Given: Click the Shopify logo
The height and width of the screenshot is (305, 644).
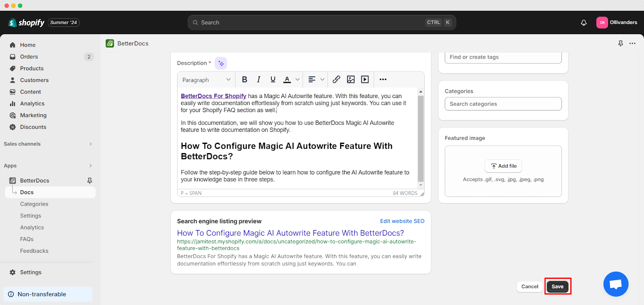Looking at the screenshot, I should [x=26, y=23].
